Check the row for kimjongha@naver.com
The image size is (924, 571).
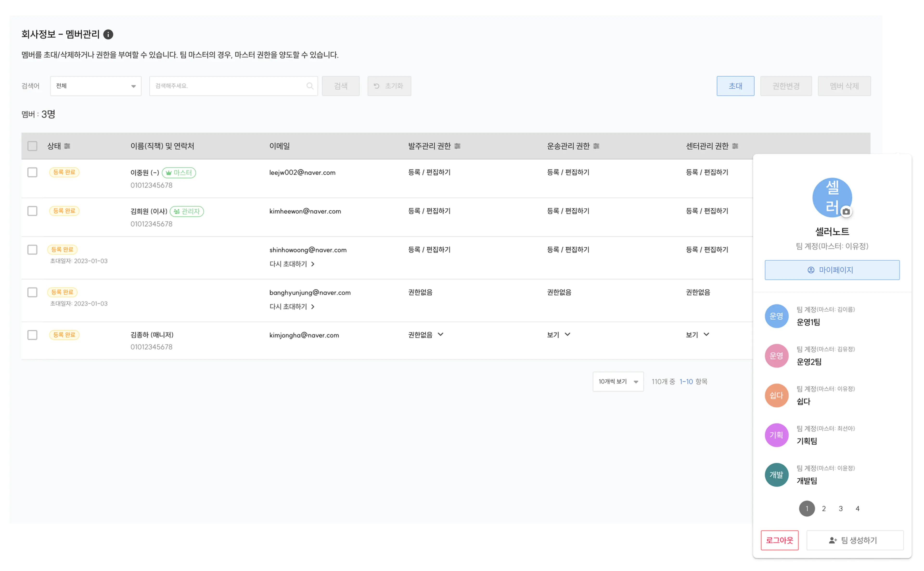pyautogui.click(x=32, y=335)
